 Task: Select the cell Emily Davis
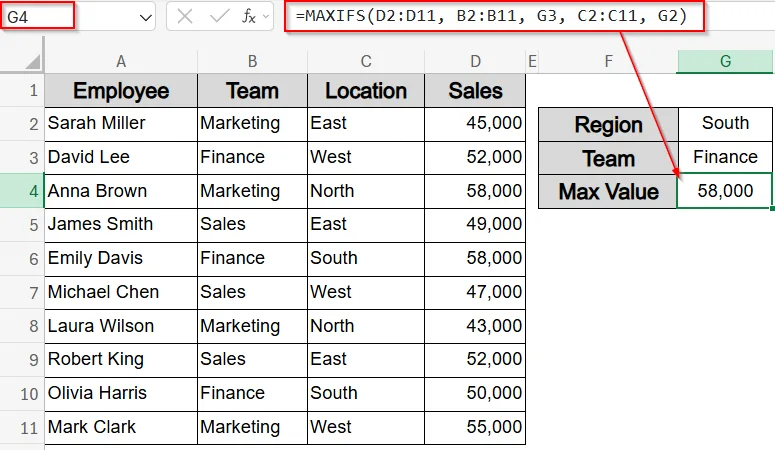point(121,258)
